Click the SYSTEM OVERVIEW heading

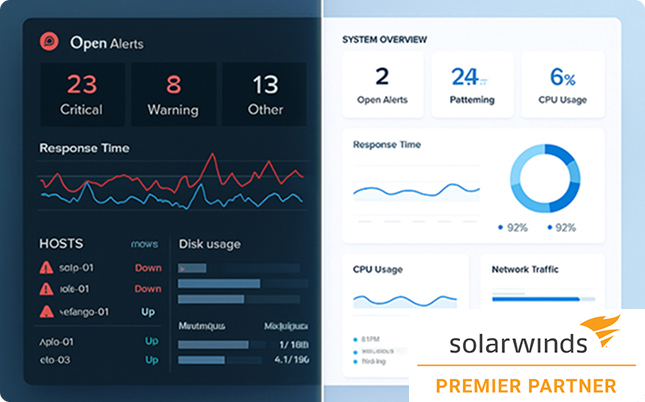pos(385,40)
